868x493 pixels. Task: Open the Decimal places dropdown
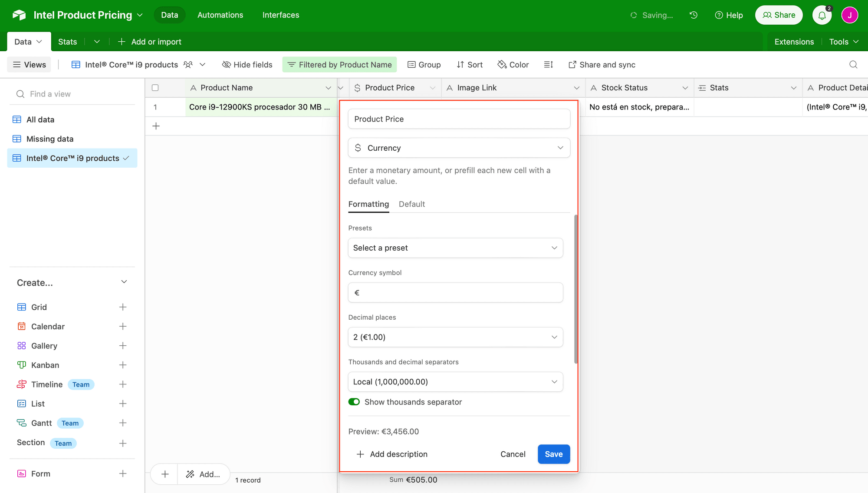(x=455, y=337)
